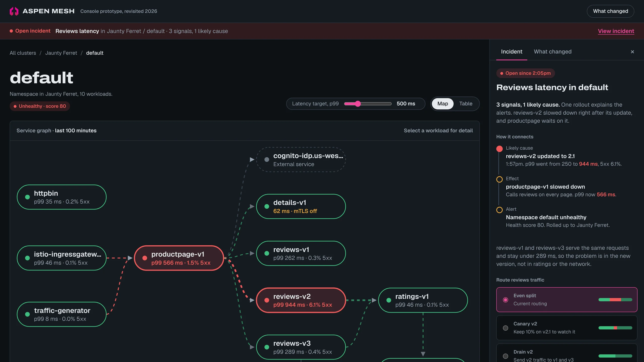The height and width of the screenshot is (362, 644).
Task: Click the Canary v2 traffic distribution bar
Action: [615, 328]
